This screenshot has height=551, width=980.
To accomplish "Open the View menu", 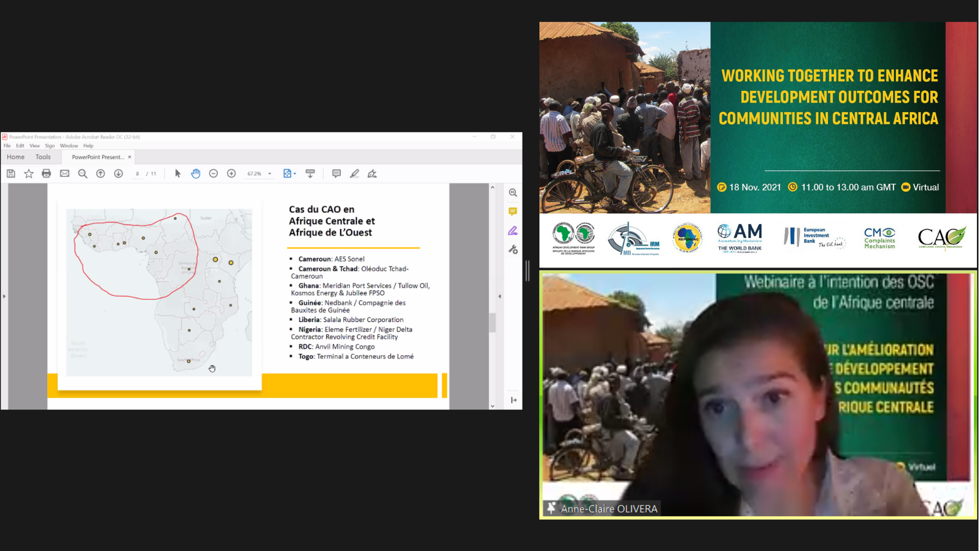I will pyautogui.click(x=34, y=146).
